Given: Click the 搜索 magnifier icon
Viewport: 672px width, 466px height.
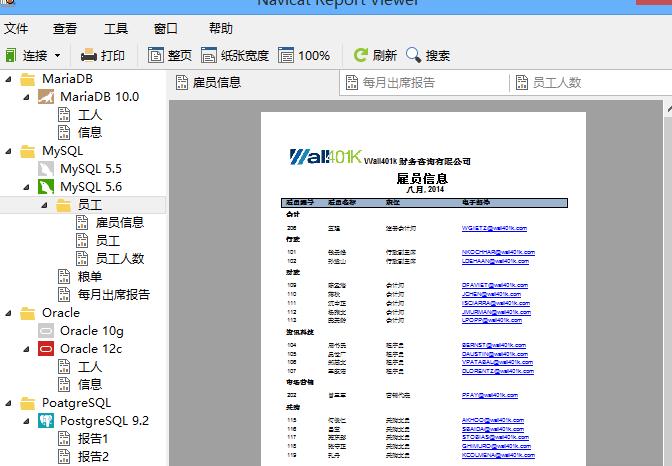Looking at the screenshot, I should tap(413, 55).
